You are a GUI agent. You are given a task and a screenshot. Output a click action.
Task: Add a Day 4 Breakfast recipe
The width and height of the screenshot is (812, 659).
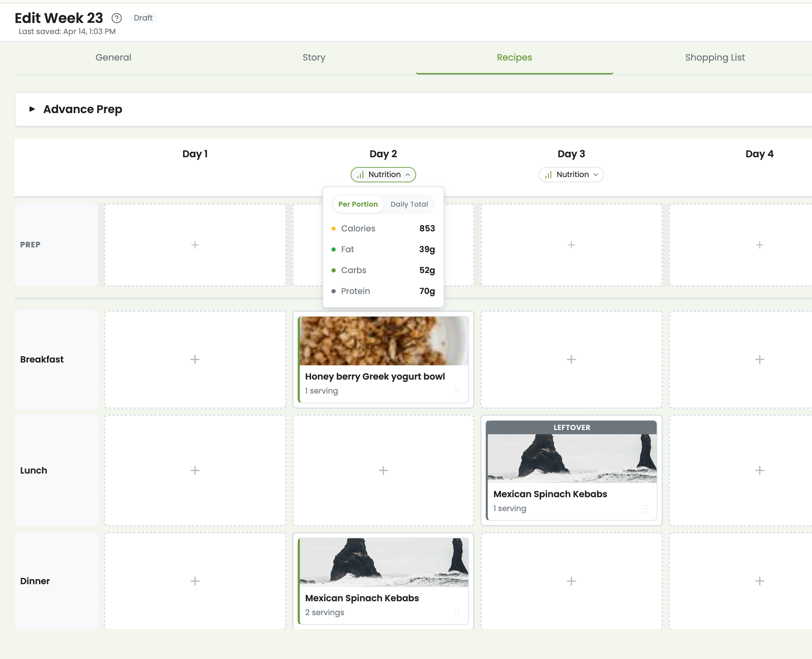tap(759, 359)
